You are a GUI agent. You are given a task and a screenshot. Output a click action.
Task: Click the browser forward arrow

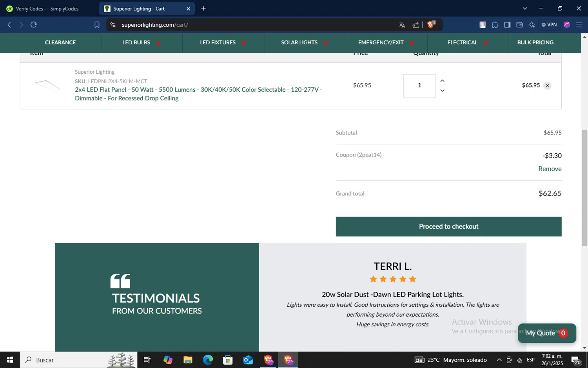tap(21, 25)
